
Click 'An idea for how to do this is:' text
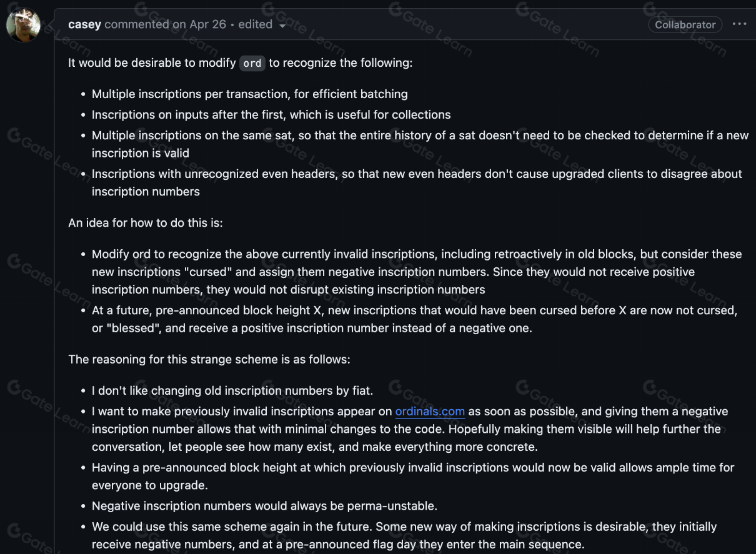tap(145, 222)
